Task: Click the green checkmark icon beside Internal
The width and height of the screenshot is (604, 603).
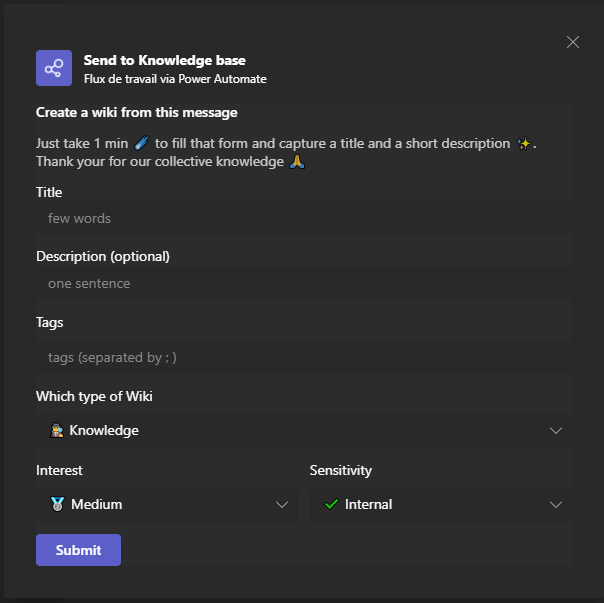Action: coord(332,504)
